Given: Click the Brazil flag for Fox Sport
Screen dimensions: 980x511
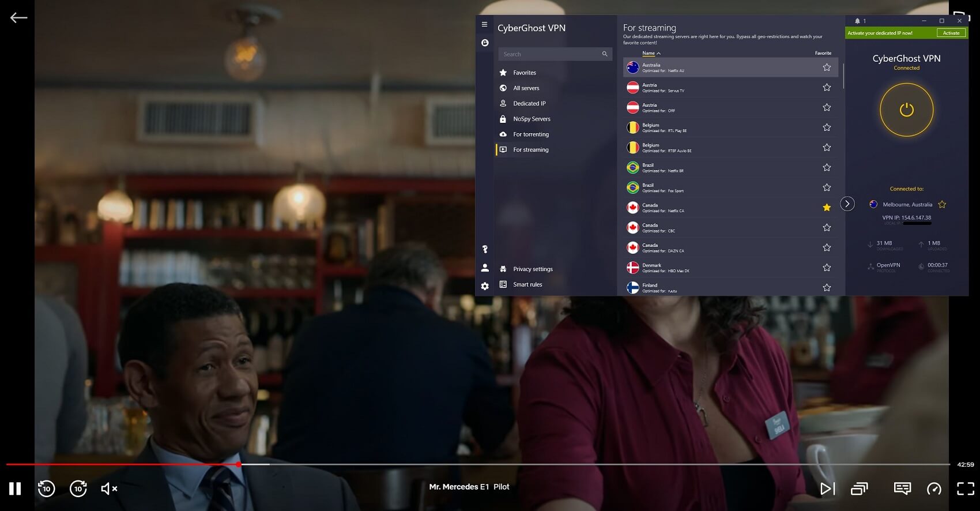Looking at the screenshot, I should 633,187.
